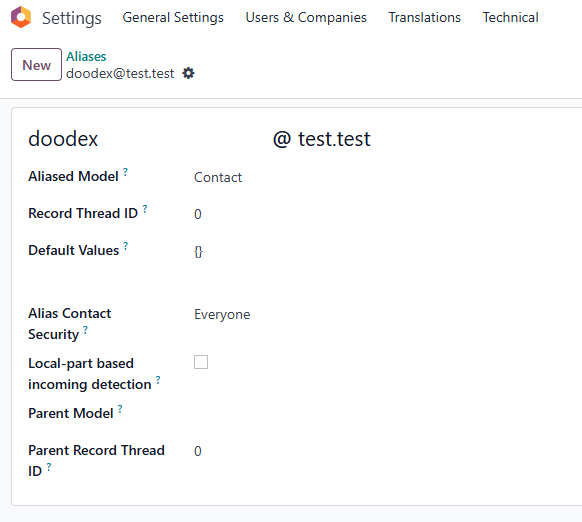Show help tooltip for Parent Record Thread ID

(x=49, y=467)
